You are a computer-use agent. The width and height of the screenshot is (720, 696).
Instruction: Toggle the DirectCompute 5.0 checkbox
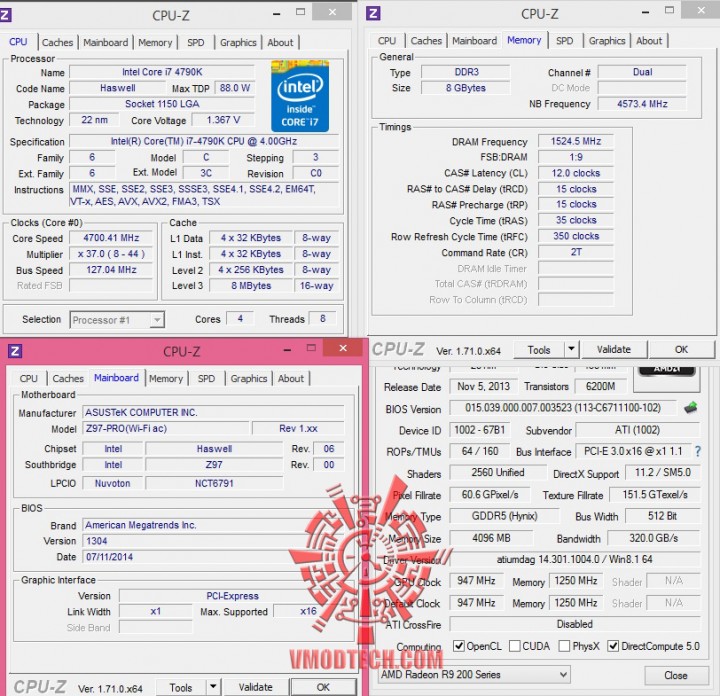click(x=613, y=646)
